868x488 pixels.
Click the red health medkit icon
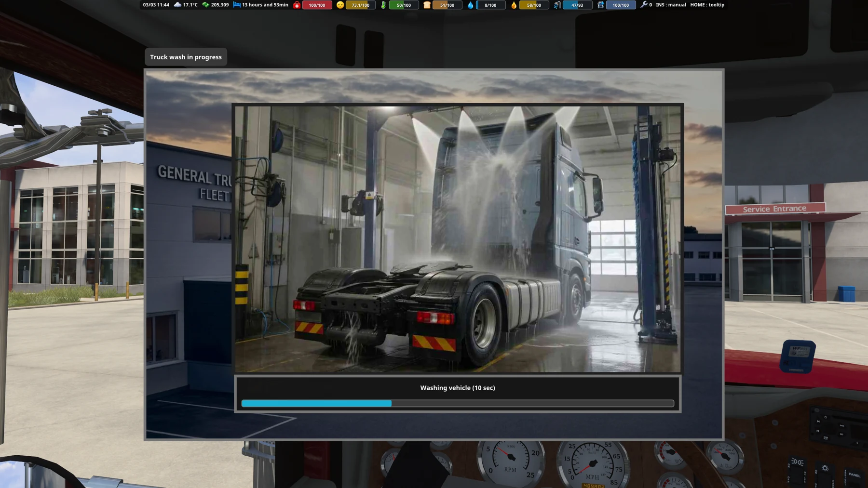pyautogui.click(x=297, y=5)
